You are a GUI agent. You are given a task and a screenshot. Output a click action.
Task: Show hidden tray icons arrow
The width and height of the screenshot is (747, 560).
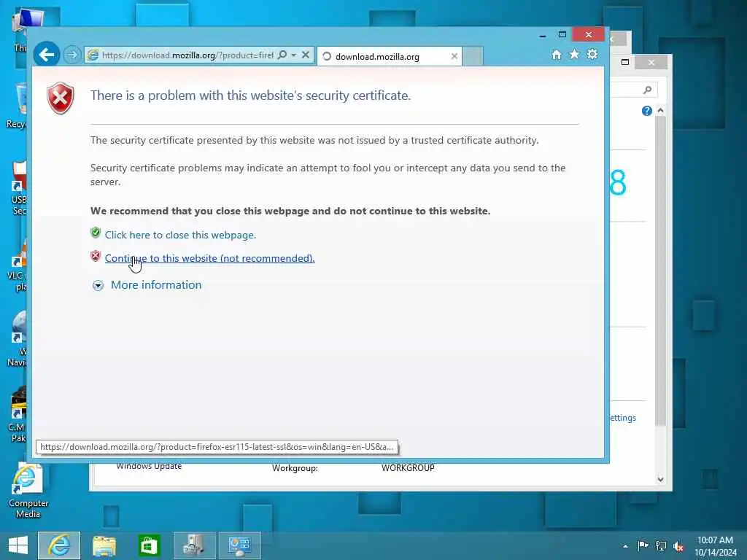pyautogui.click(x=625, y=546)
